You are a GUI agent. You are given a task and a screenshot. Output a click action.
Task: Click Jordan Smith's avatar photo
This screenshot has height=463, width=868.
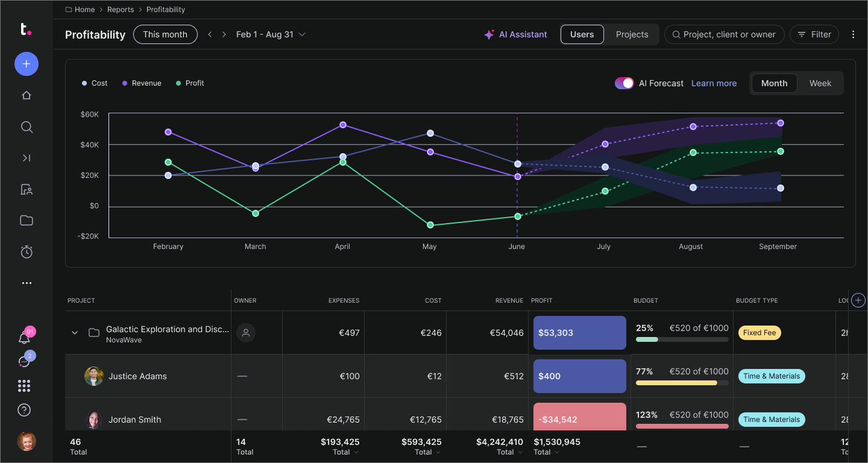[94, 420]
